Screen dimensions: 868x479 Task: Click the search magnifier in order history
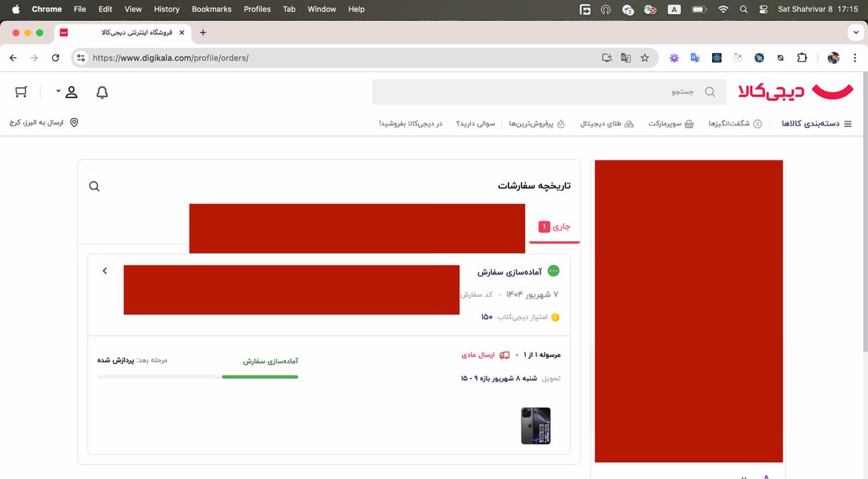pyautogui.click(x=94, y=186)
